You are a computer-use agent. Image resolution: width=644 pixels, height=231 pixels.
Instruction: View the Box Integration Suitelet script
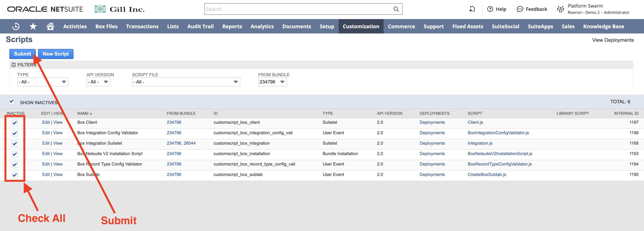click(58, 143)
